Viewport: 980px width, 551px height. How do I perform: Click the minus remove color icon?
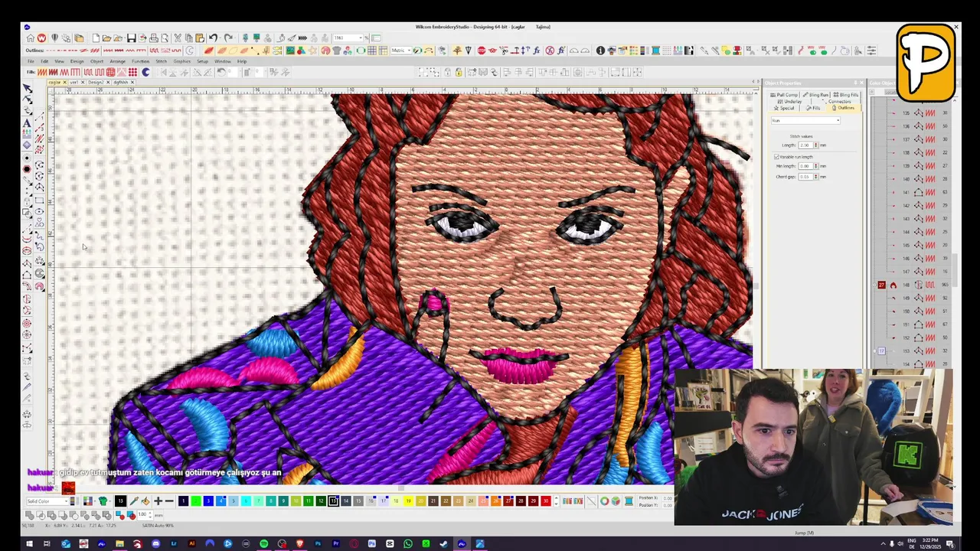pos(169,501)
